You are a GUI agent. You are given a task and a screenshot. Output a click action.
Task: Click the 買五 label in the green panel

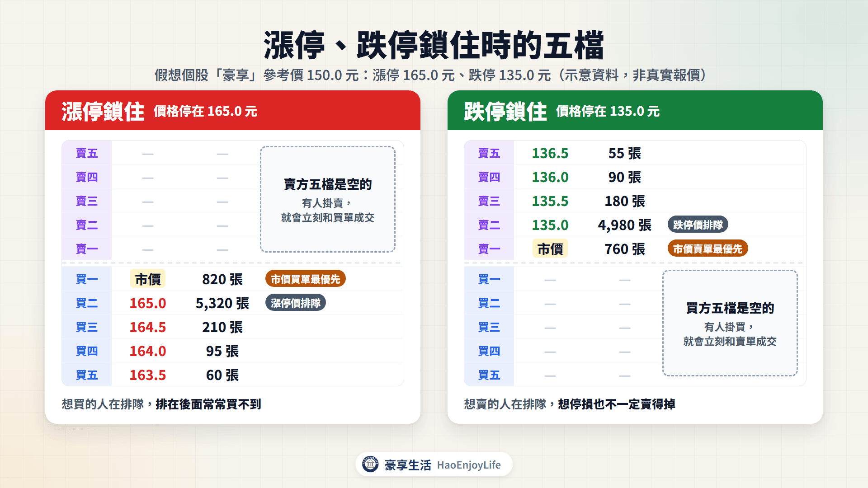[x=489, y=375]
